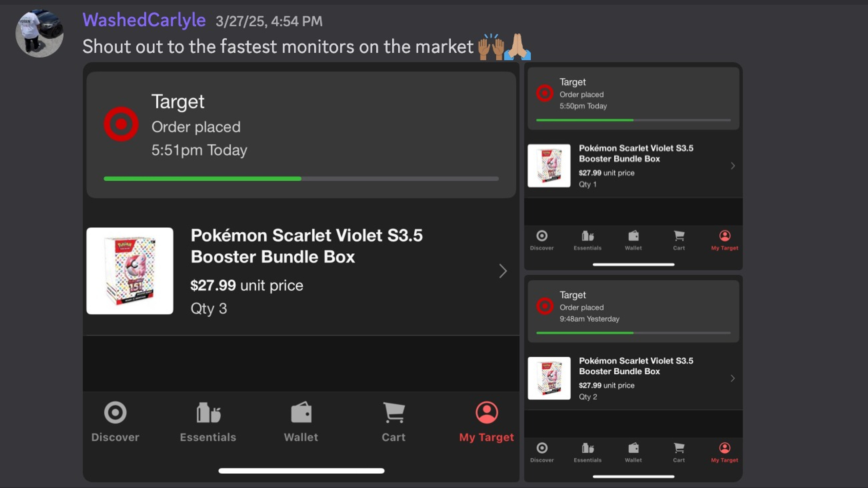Click the "9:48am Yesterday" order time

click(x=589, y=319)
